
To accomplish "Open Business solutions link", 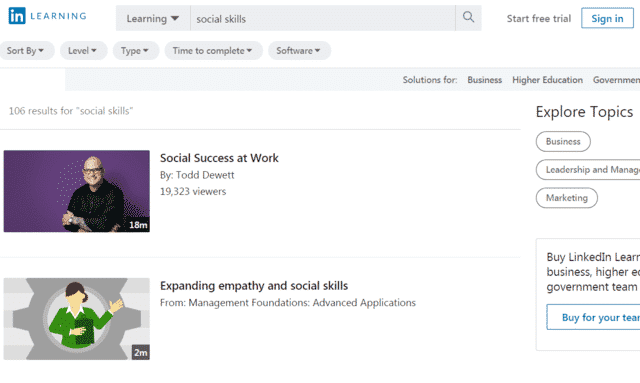I will [x=484, y=80].
